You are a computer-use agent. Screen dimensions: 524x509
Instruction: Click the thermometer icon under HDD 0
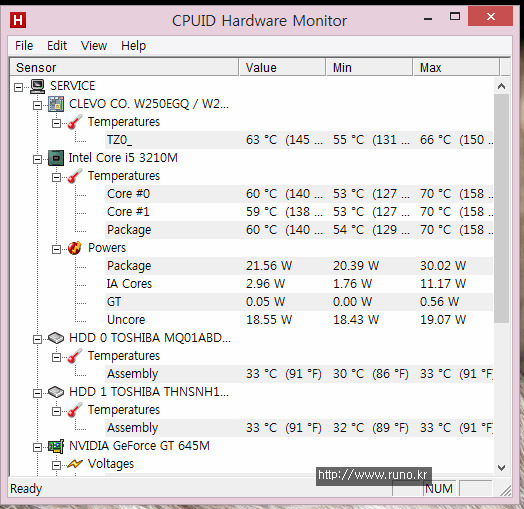[x=75, y=356]
